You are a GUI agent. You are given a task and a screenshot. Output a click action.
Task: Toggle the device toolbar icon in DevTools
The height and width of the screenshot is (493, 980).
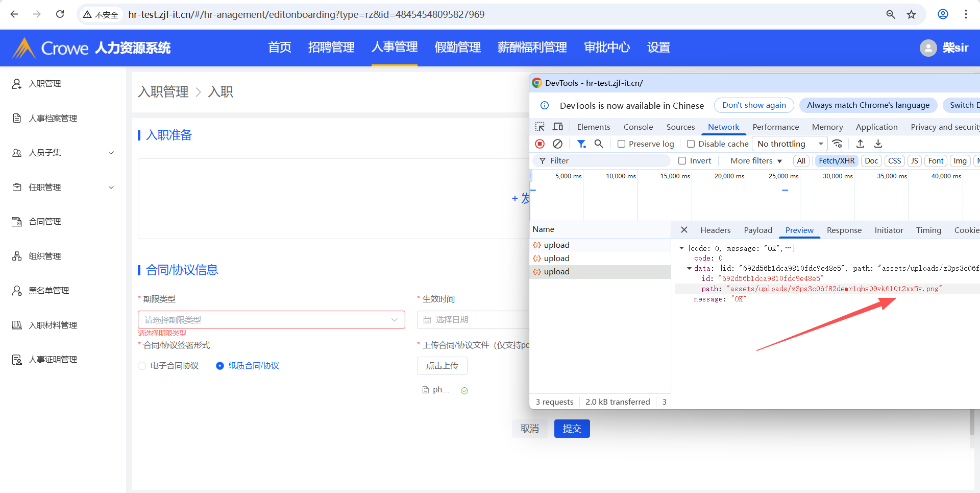click(558, 127)
